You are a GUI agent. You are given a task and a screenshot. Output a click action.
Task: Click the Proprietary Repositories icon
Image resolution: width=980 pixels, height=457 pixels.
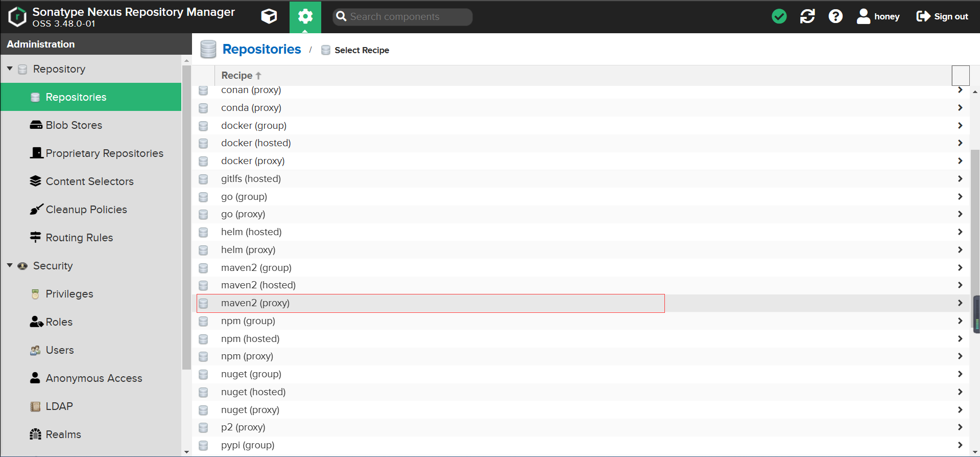coord(36,153)
